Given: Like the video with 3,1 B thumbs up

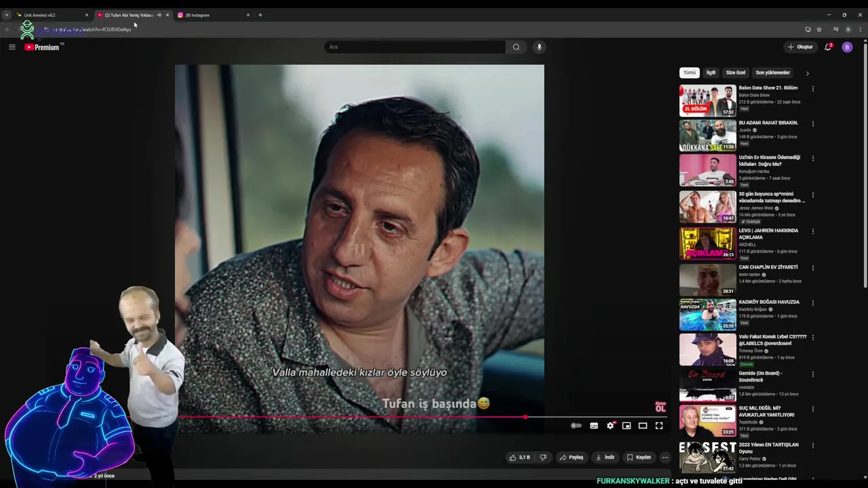Looking at the screenshot, I should tap(520, 457).
